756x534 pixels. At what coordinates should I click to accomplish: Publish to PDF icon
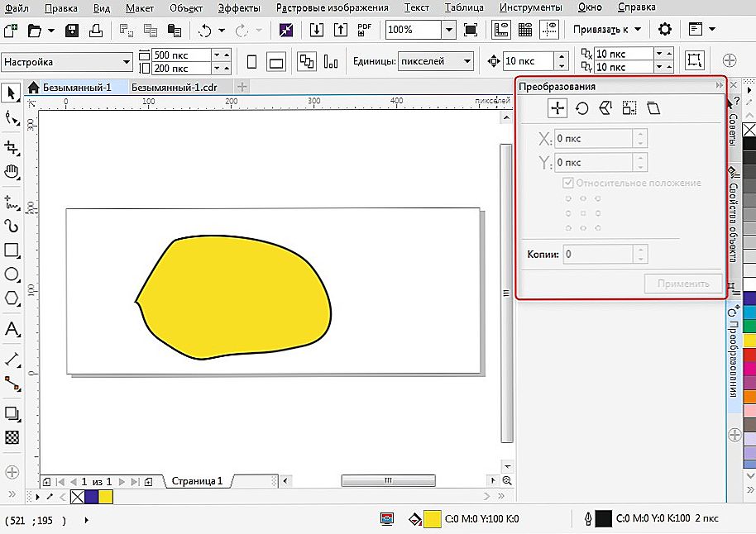(364, 30)
